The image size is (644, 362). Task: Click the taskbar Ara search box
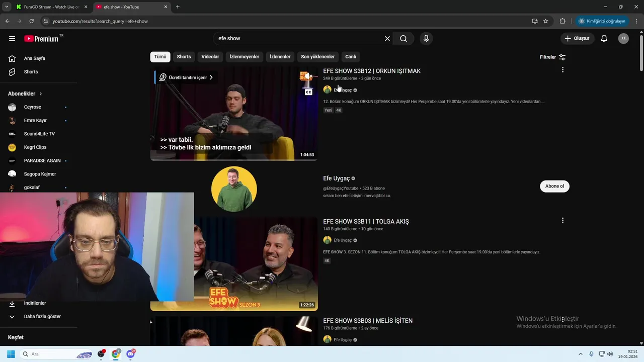click(56, 354)
